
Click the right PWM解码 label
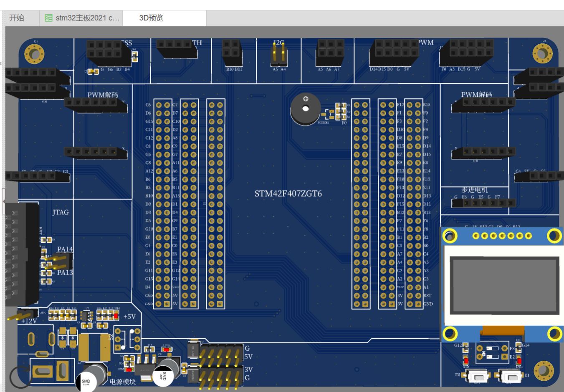(476, 95)
